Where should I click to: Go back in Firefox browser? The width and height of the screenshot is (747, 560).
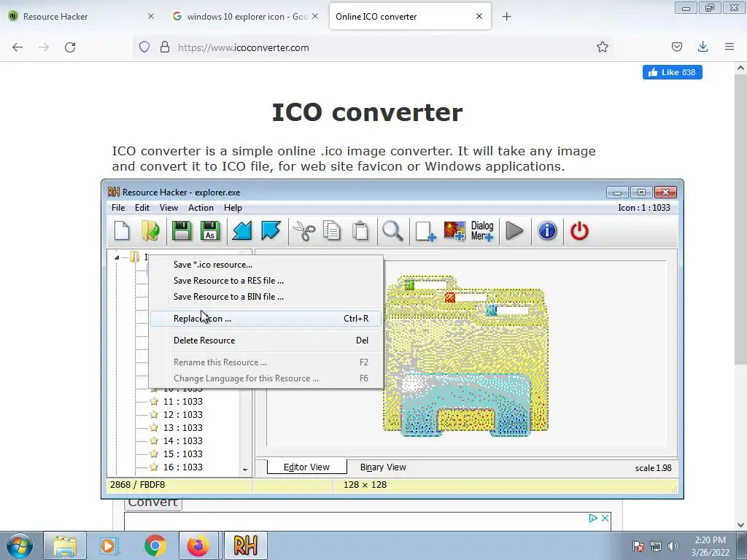coord(18,47)
